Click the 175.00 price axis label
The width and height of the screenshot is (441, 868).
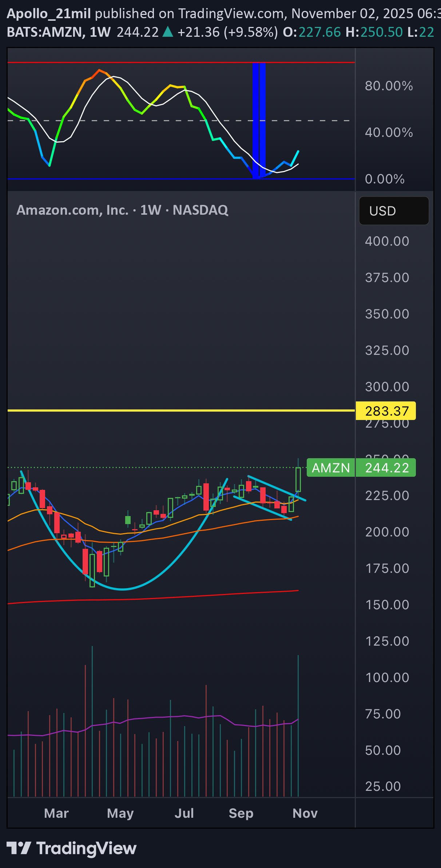point(387,568)
